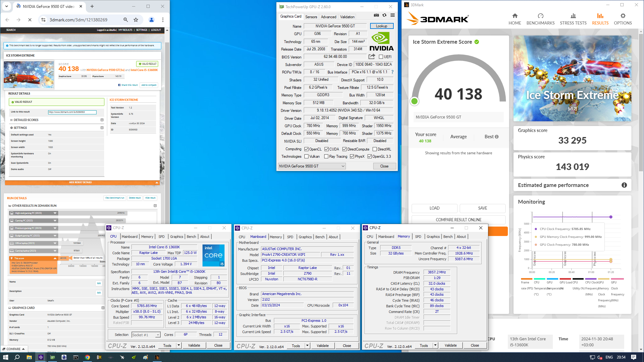This screenshot has height=362, width=644.
Task: Click LOAD button in 3DMark
Action: pos(435,208)
